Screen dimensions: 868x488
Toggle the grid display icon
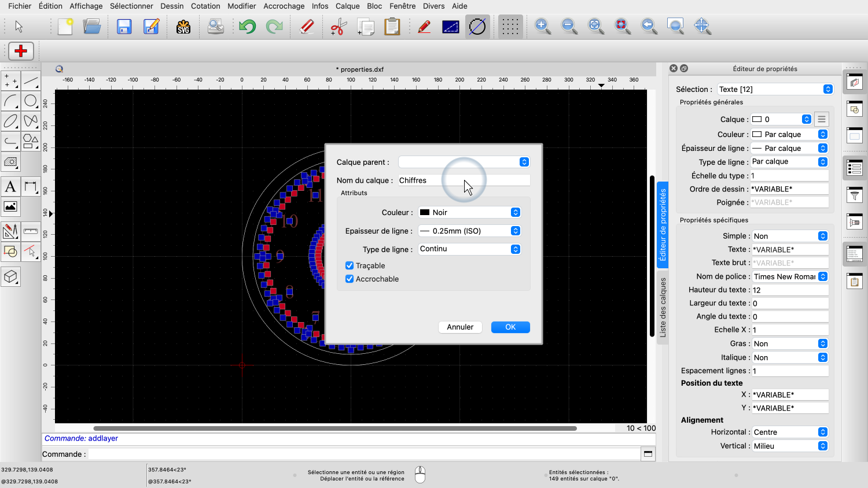coord(510,27)
